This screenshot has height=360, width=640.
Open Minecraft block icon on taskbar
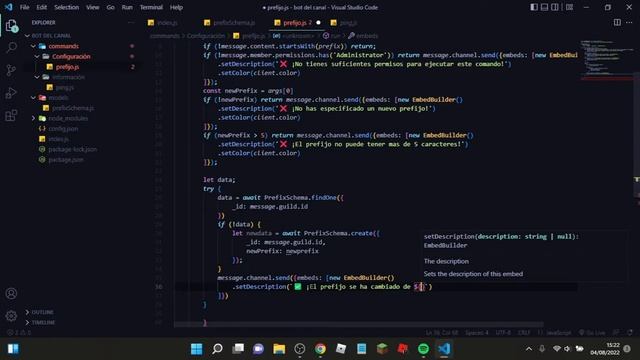tap(382, 349)
